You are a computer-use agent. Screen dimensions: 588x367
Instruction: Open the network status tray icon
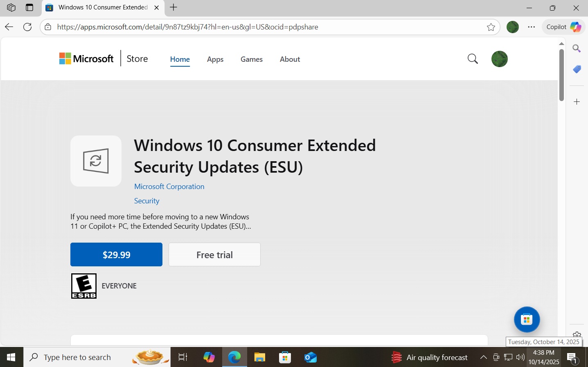(x=508, y=357)
